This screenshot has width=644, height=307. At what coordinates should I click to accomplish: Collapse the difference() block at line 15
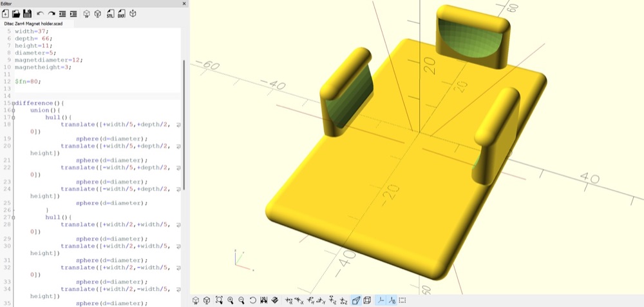coord(14,103)
